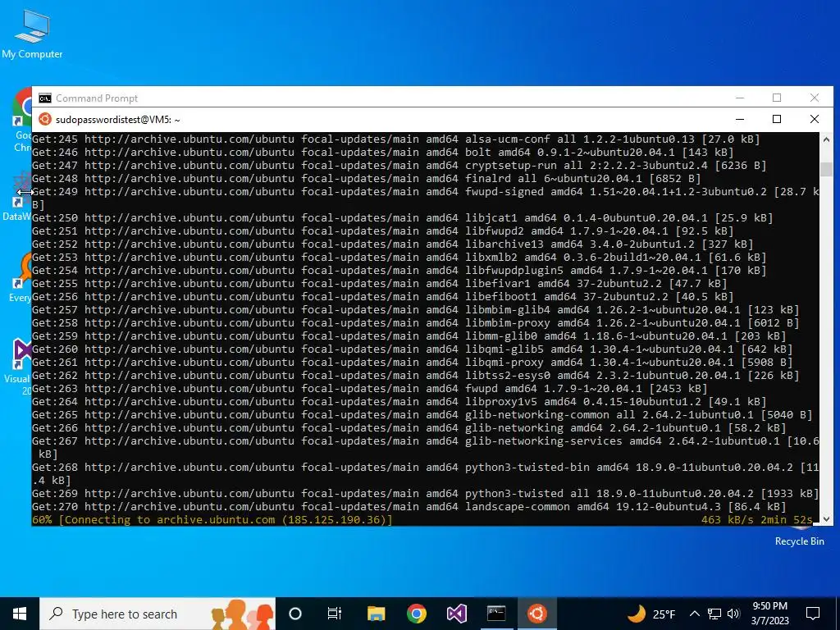Close the Command Prompt window behind

coord(815,98)
